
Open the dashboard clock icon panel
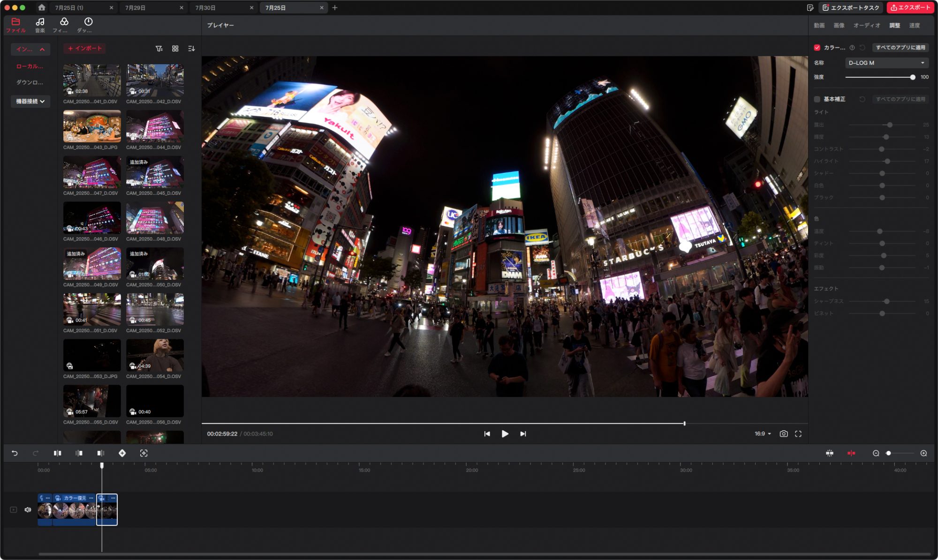pyautogui.click(x=88, y=25)
